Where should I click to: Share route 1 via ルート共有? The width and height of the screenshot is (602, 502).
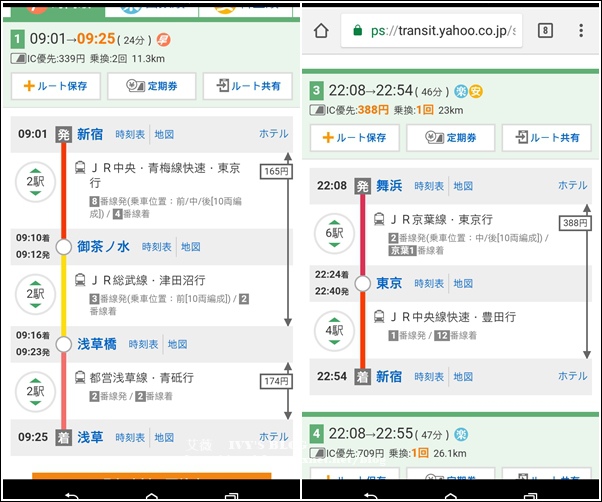(248, 86)
